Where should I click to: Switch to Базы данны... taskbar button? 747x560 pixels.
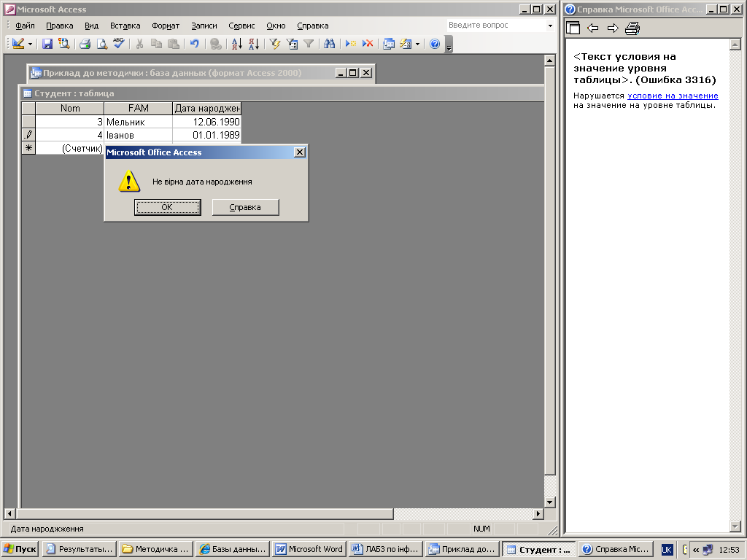(233, 549)
